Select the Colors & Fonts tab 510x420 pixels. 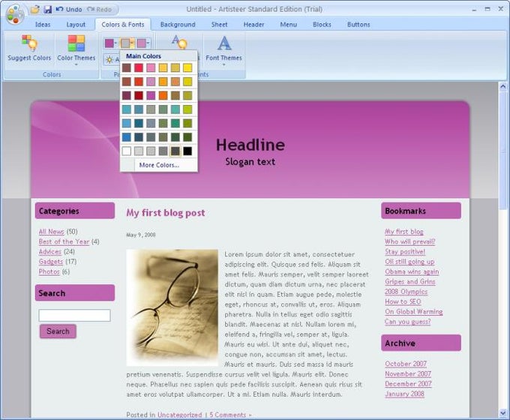[x=122, y=25]
